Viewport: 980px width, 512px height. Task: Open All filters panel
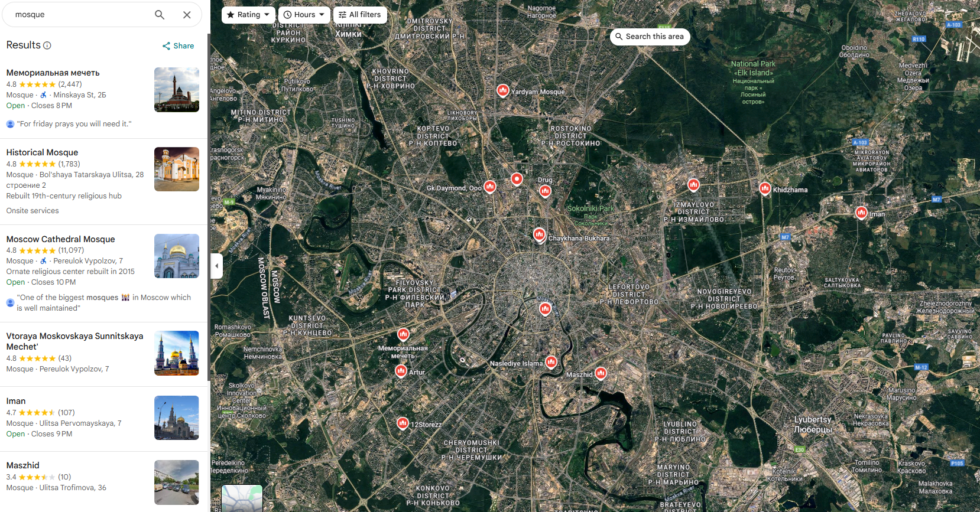[360, 15]
